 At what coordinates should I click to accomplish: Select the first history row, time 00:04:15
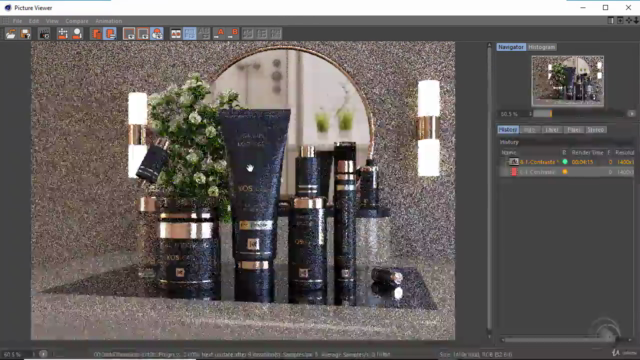click(x=567, y=162)
